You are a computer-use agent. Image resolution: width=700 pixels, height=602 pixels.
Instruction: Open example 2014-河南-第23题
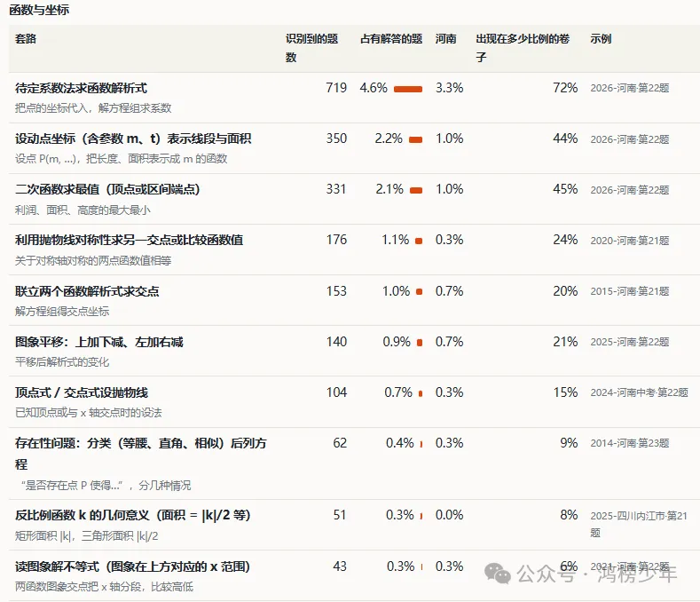(629, 443)
